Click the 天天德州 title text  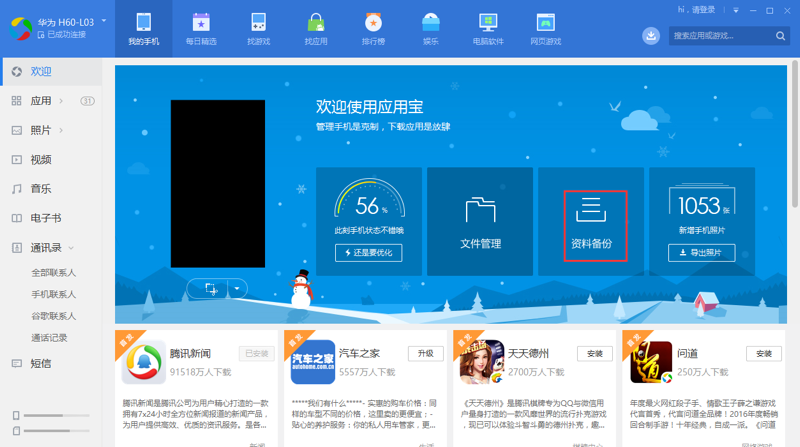click(529, 353)
